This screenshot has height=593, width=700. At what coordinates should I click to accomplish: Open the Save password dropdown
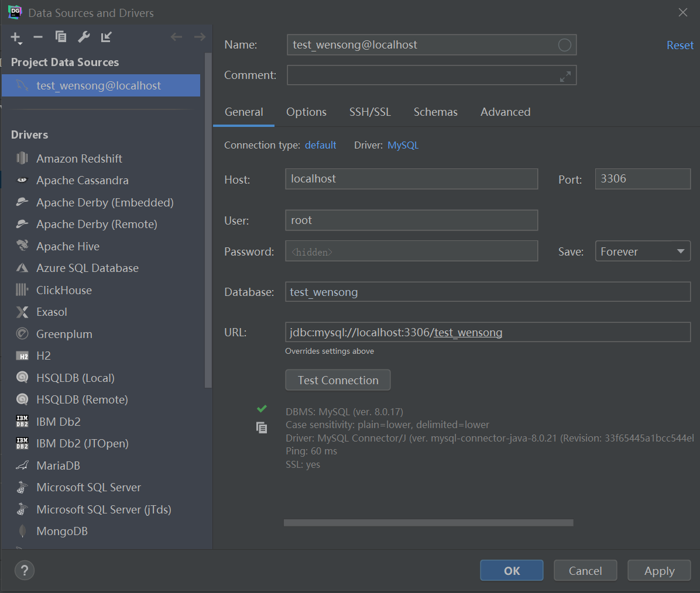(x=643, y=251)
